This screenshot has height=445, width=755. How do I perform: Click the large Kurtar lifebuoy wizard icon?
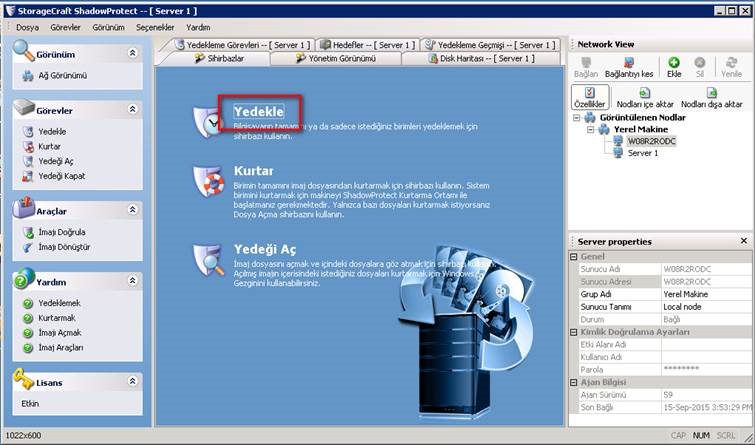coord(208,182)
